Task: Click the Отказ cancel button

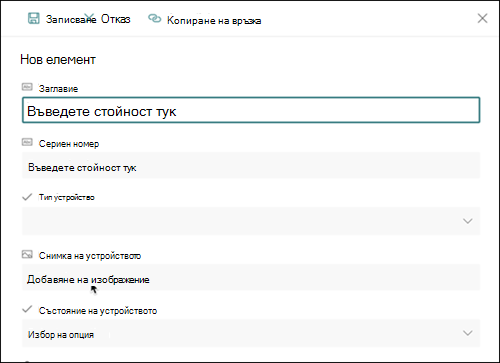Action: coord(115,19)
